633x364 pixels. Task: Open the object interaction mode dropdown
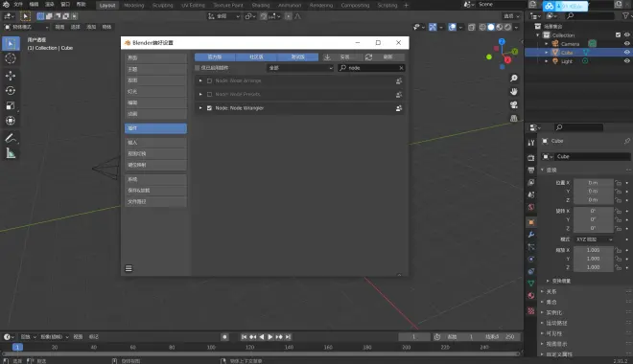pos(26,27)
